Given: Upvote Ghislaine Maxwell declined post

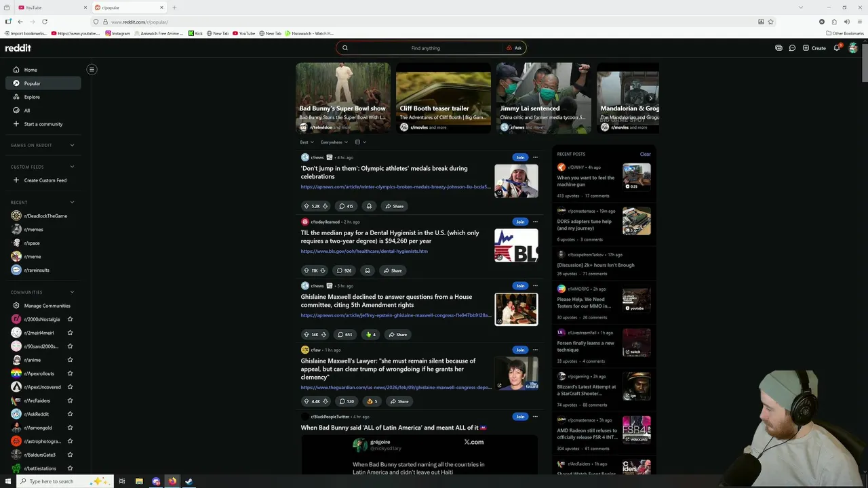Looking at the screenshot, I should [x=307, y=334].
